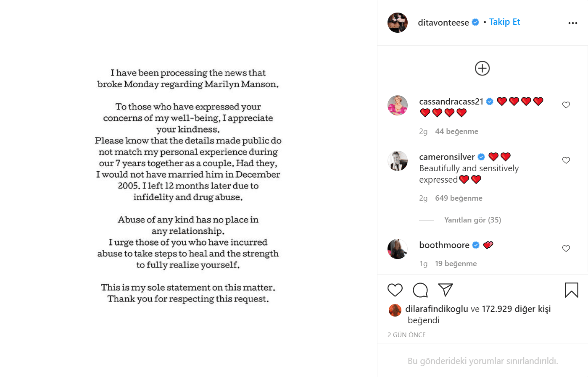Follow the account with Takip Et

click(x=504, y=22)
